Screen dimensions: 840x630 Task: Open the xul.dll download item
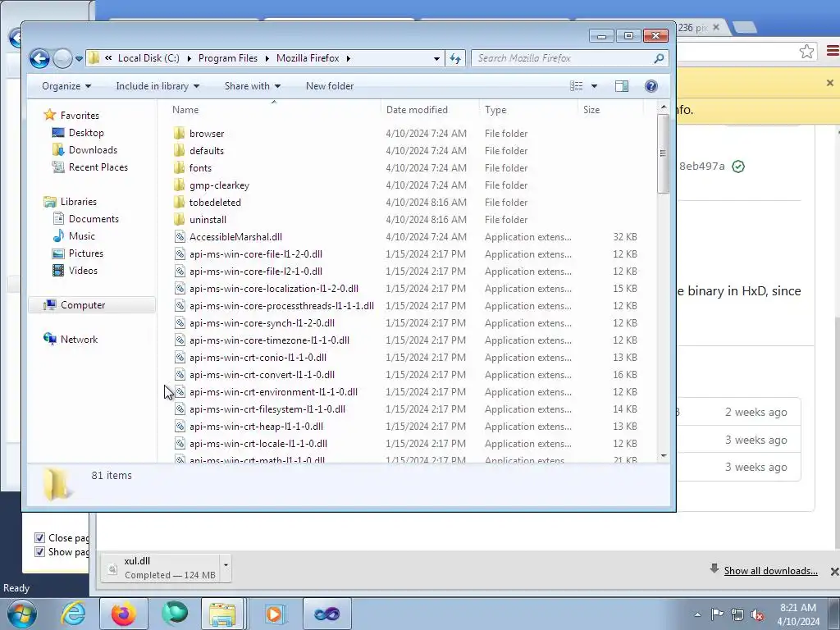pyautogui.click(x=161, y=568)
